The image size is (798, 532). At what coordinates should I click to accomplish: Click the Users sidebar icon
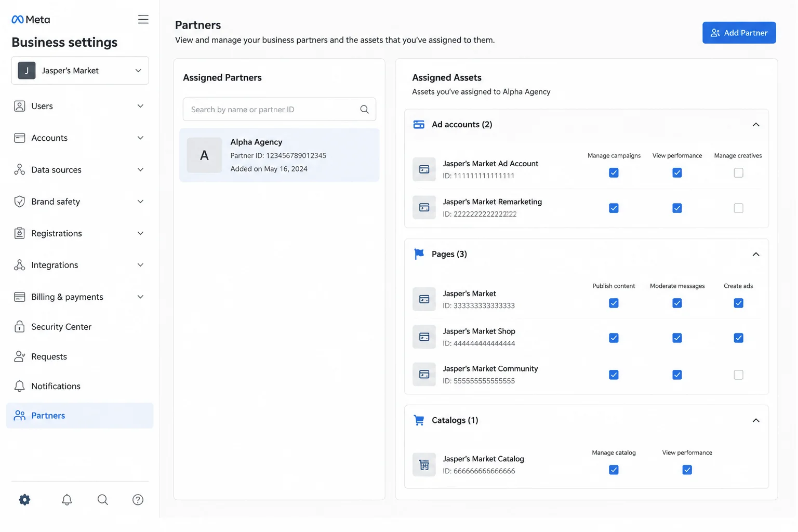pyautogui.click(x=19, y=106)
